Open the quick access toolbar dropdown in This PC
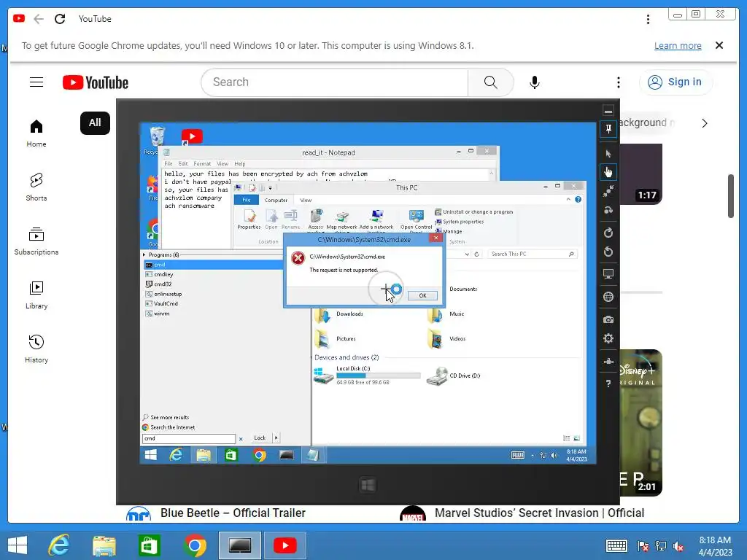The image size is (747, 560). [270, 188]
